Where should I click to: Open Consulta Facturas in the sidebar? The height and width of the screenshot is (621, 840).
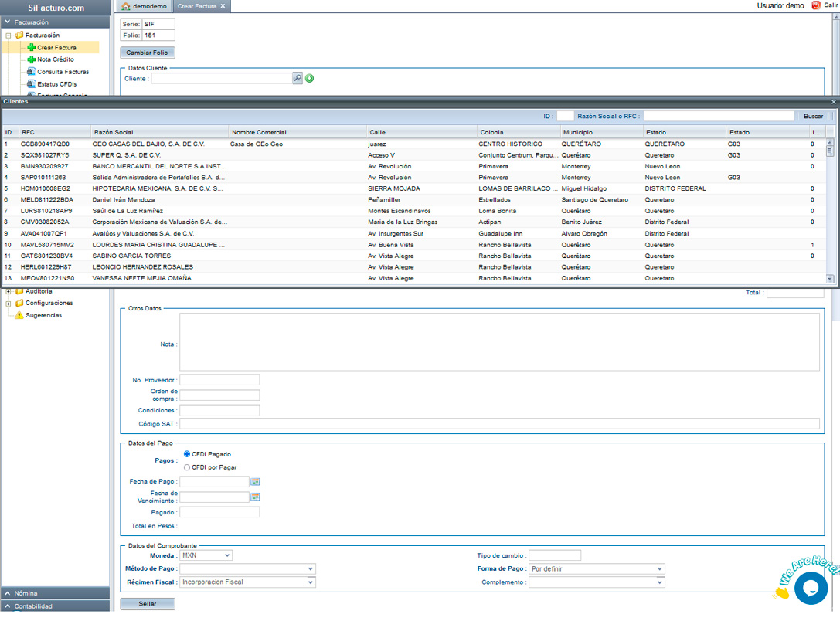click(63, 72)
